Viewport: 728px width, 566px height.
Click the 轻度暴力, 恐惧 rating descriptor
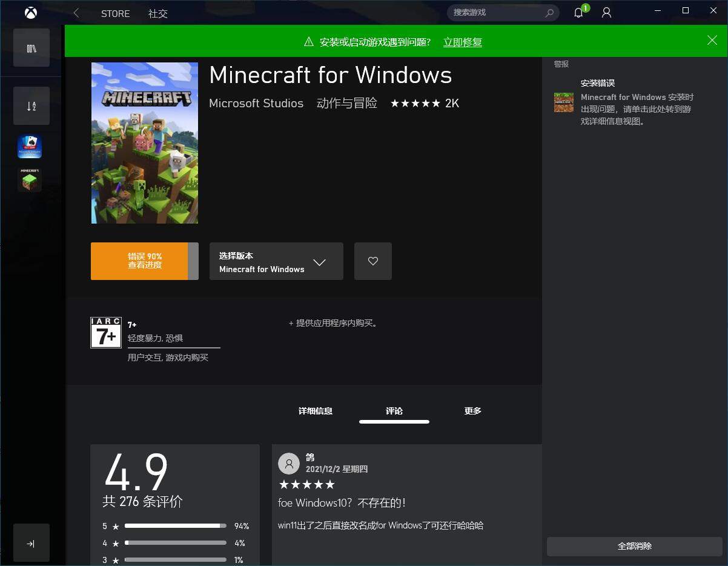pyautogui.click(x=155, y=338)
